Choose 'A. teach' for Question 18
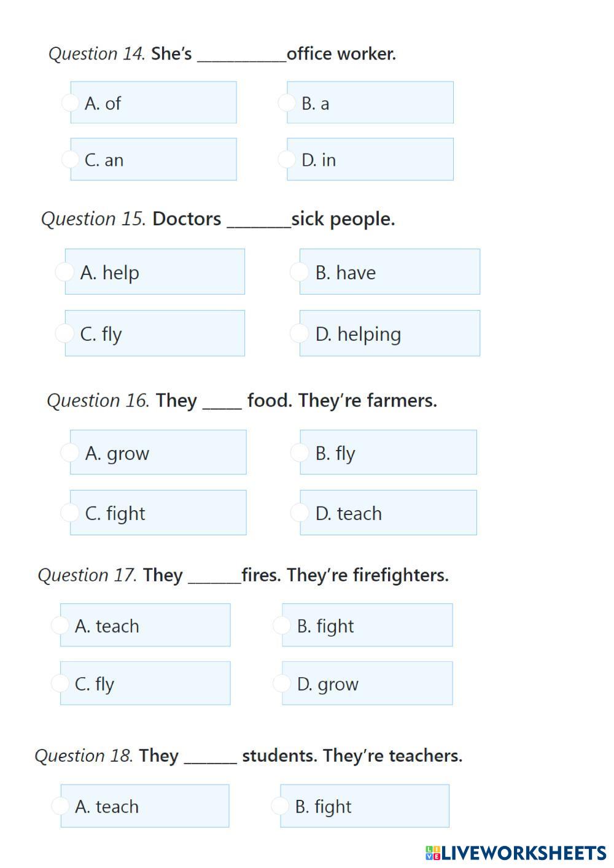Image resolution: width=614 pixels, height=868 pixels. [x=60, y=805]
